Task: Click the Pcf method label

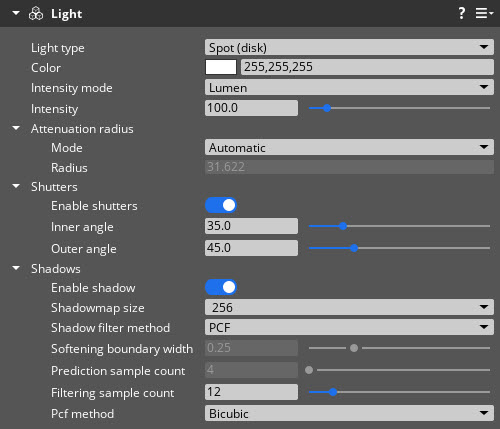Action: (82, 414)
